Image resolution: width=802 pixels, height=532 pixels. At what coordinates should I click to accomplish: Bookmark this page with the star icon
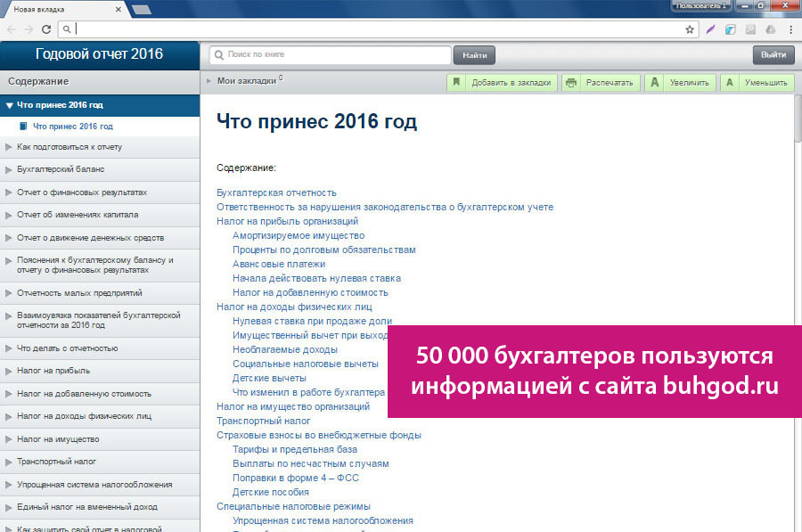coord(690,29)
